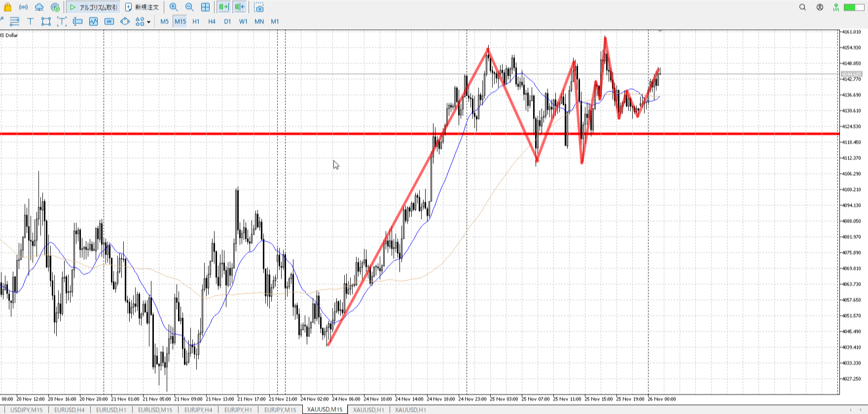Viewport: 868px width, 414px height.
Task: Expand the shapes objects dropdown arrow
Action: pos(148,22)
